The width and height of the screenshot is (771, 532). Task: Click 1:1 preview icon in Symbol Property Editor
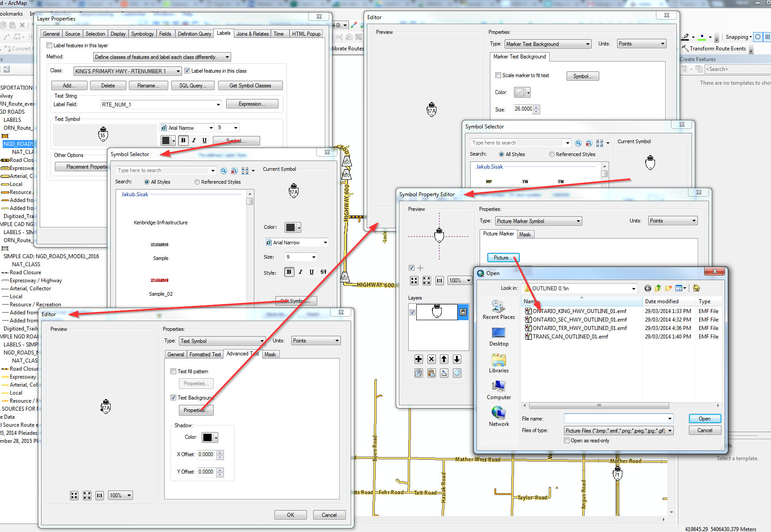[439, 280]
